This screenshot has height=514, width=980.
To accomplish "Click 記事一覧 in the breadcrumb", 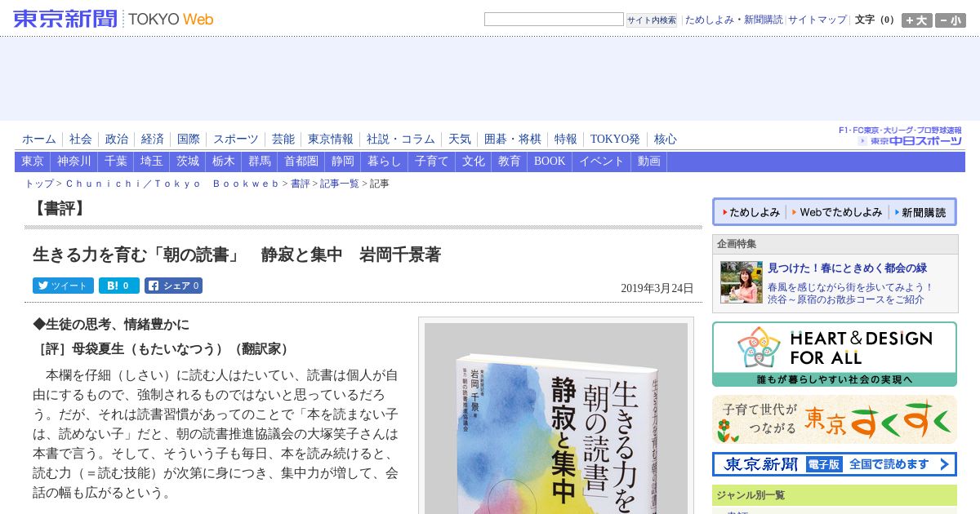I will (x=340, y=184).
